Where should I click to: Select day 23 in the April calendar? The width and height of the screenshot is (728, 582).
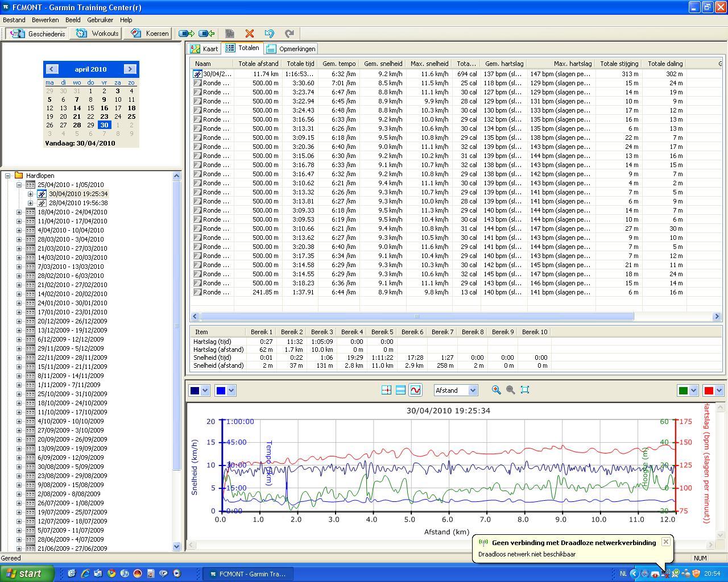[104, 117]
